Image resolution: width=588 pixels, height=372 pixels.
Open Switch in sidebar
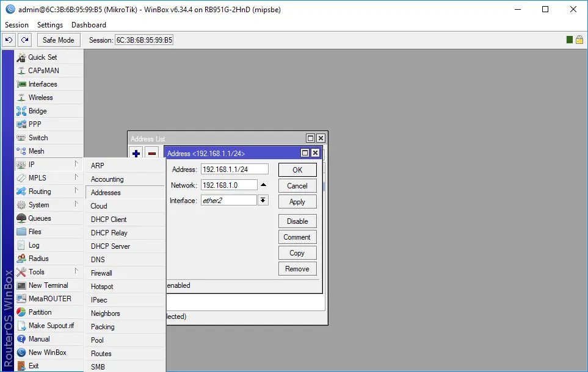(x=49, y=137)
